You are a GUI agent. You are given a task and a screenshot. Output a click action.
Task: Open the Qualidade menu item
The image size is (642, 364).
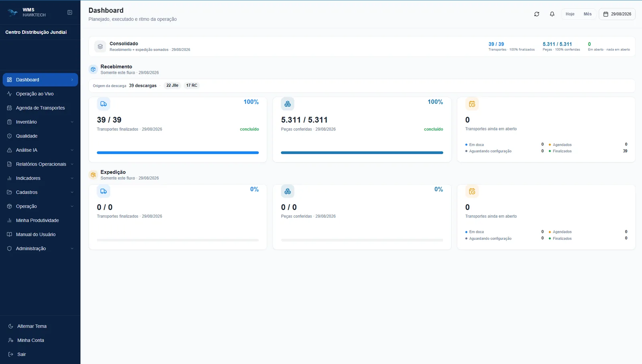tap(40, 136)
